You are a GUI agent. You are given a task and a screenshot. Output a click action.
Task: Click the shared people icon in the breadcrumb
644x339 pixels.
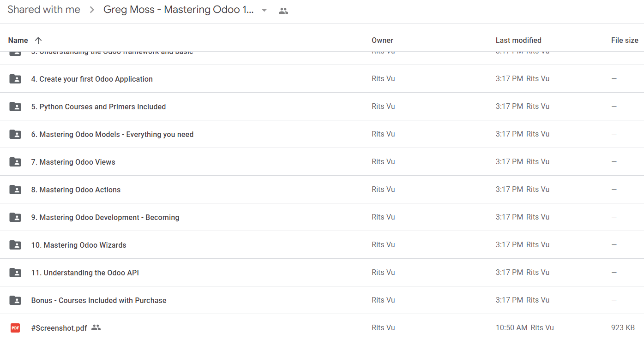(x=283, y=11)
